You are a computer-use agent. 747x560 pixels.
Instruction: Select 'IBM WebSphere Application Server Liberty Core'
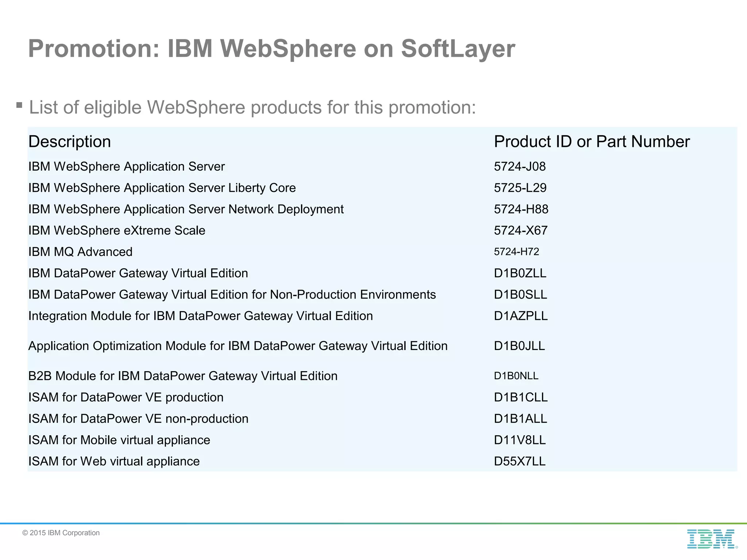coord(162,188)
